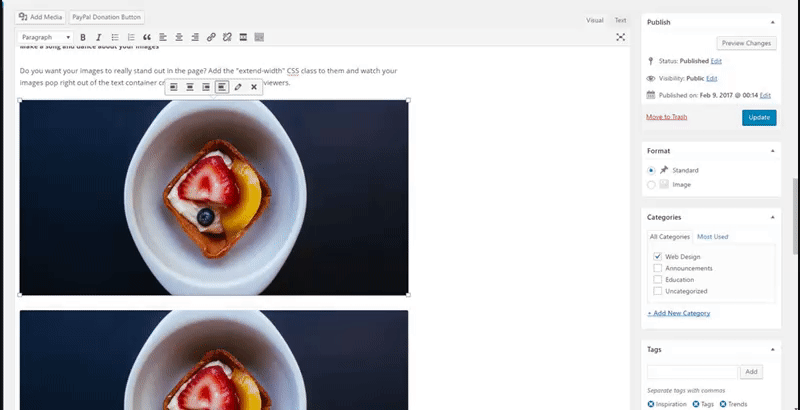This screenshot has width=800, height=410.
Task: Edit selected image with pencil icon
Action: [238, 87]
